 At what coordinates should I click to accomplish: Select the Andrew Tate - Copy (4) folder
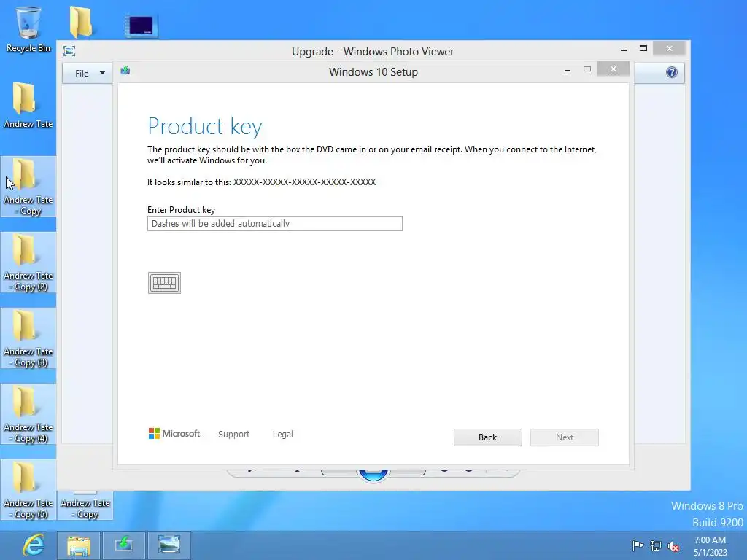tap(28, 414)
